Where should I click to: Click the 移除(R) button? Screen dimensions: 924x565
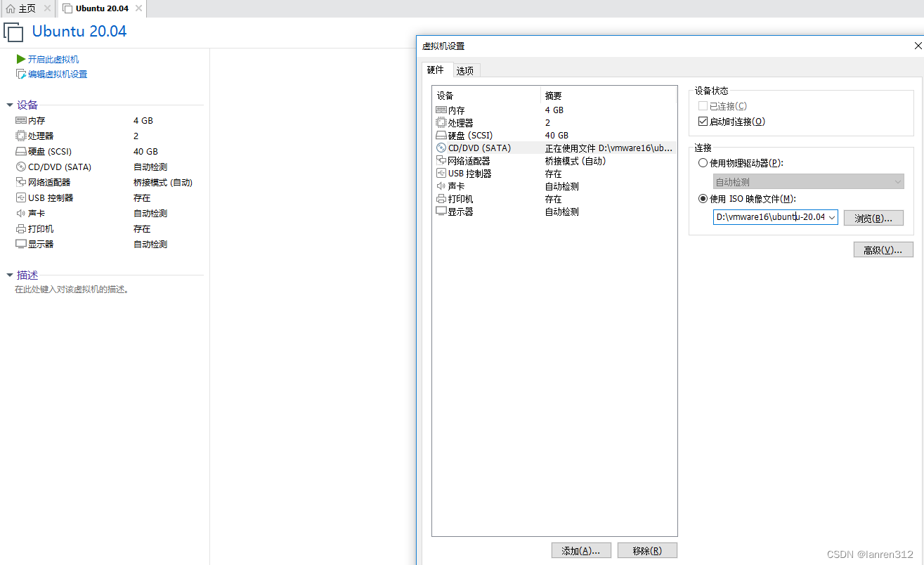(647, 551)
